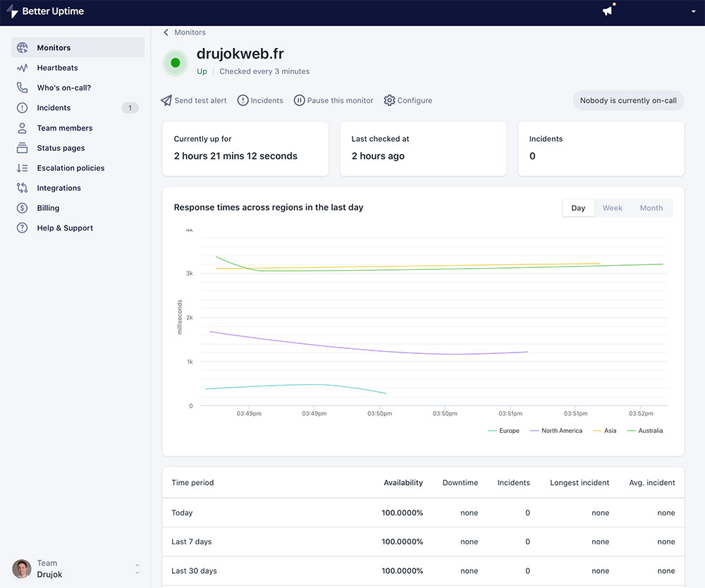
Task: Open the top-right account dropdown arrow
Action: pyautogui.click(x=693, y=12)
